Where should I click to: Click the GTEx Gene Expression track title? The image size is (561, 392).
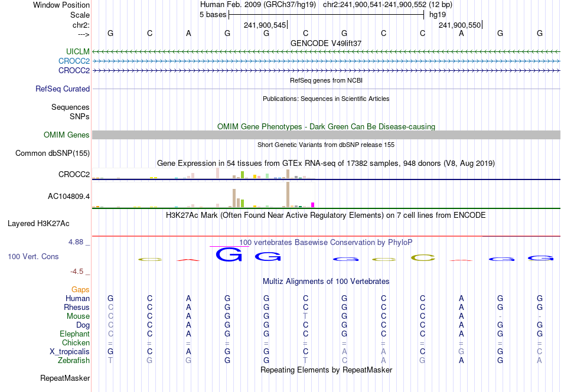pos(326,164)
